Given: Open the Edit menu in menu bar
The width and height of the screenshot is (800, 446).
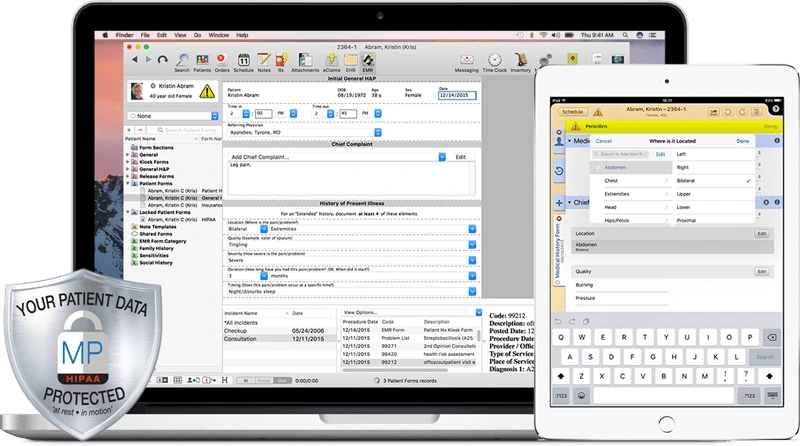Looking at the screenshot, I should 162,35.
